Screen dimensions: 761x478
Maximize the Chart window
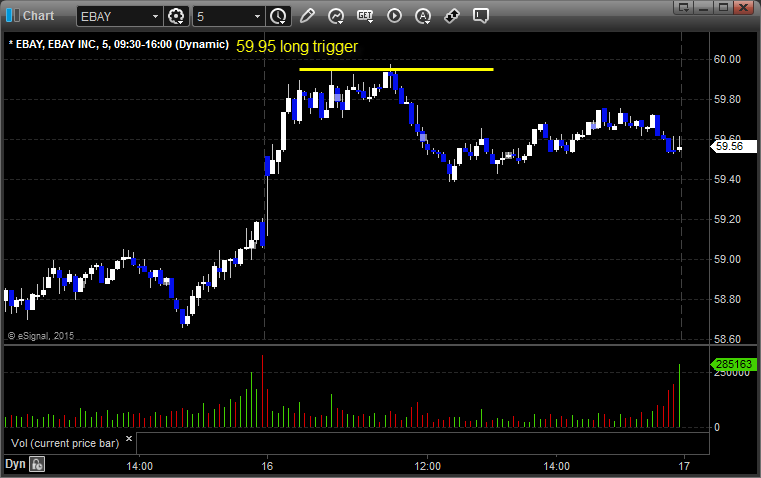[723, 7]
